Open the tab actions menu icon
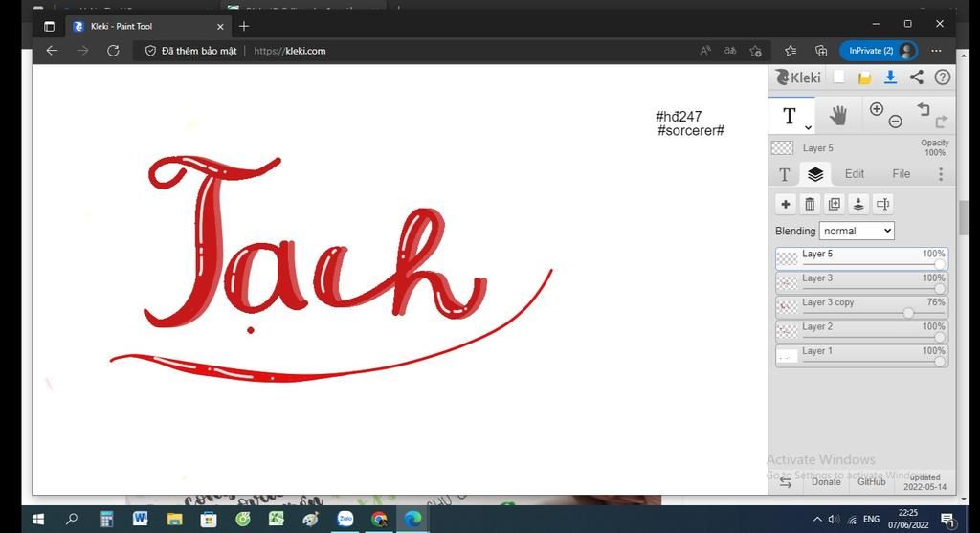Image resolution: width=980 pixels, height=533 pixels. point(50,26)
